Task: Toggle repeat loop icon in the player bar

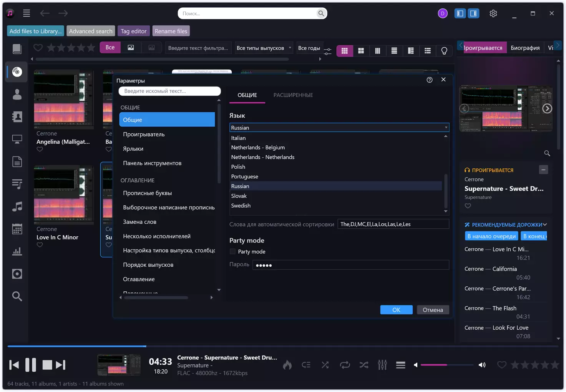Action: pos(345,365)
